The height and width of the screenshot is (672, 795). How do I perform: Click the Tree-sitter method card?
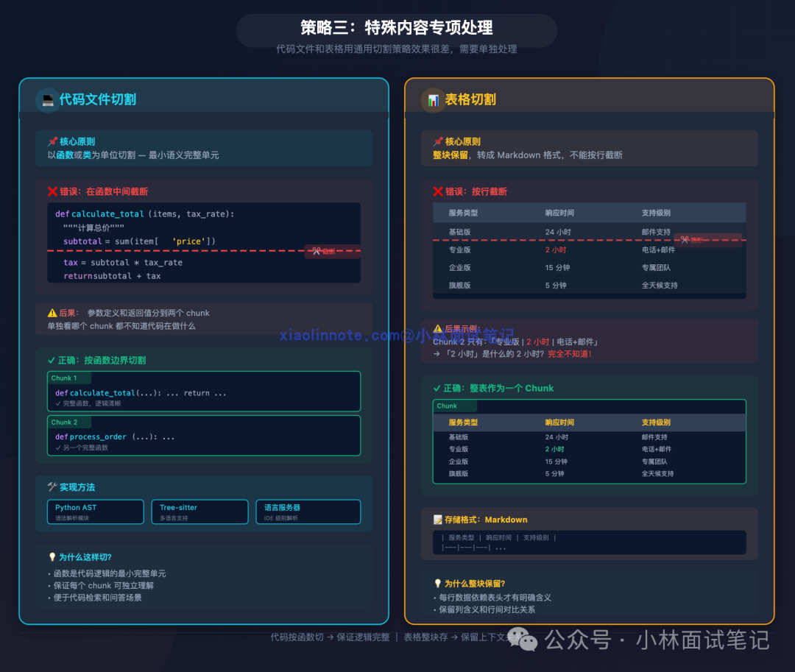(199, 512)
